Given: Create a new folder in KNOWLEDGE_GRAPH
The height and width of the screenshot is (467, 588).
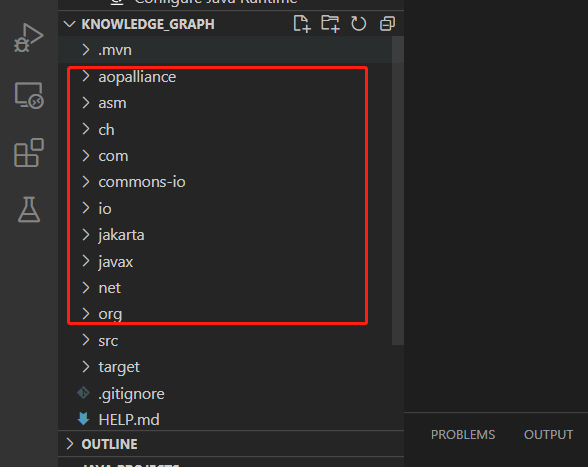Looking at the screenshot, I should 330,24.
